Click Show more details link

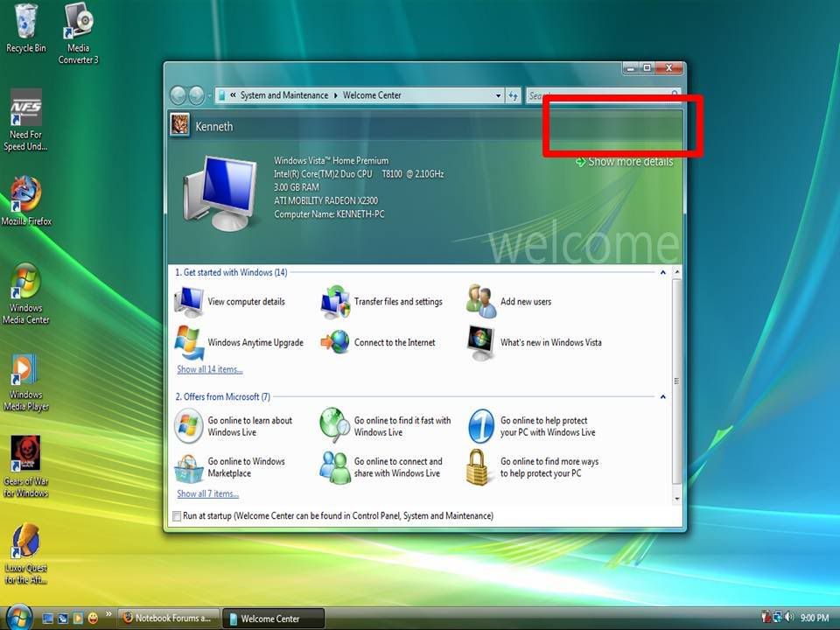tap(624, 162)
